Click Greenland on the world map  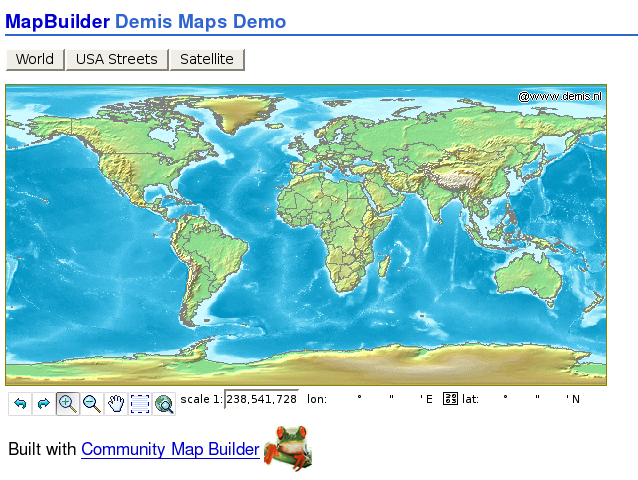point(236,112)
